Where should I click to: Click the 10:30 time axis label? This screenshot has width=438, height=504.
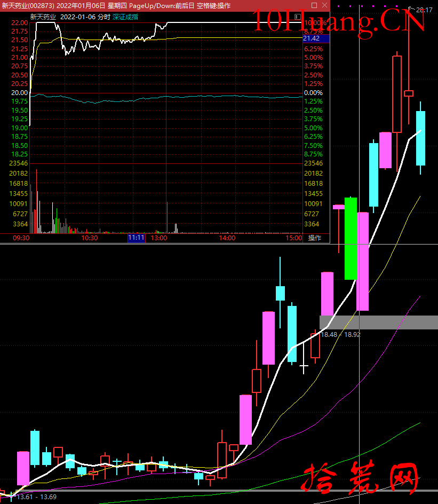coord(90,238)
